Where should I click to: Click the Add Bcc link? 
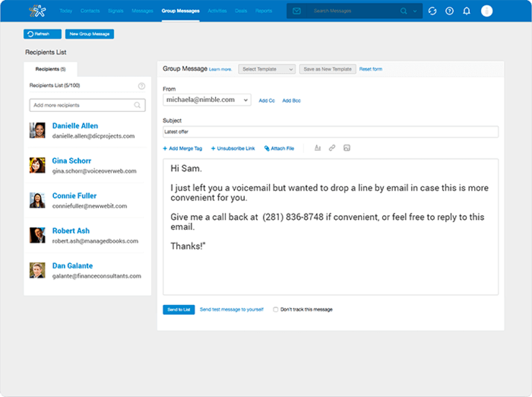click(x=291, y=101)
